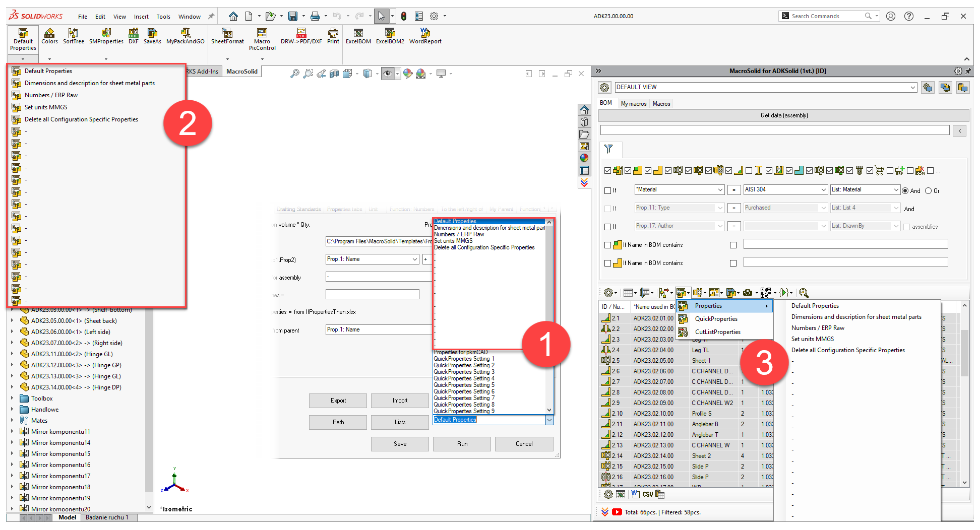
Task: Enable second 'If Name in BOM contains' checkbox
Action: click(x=607, y=263)
